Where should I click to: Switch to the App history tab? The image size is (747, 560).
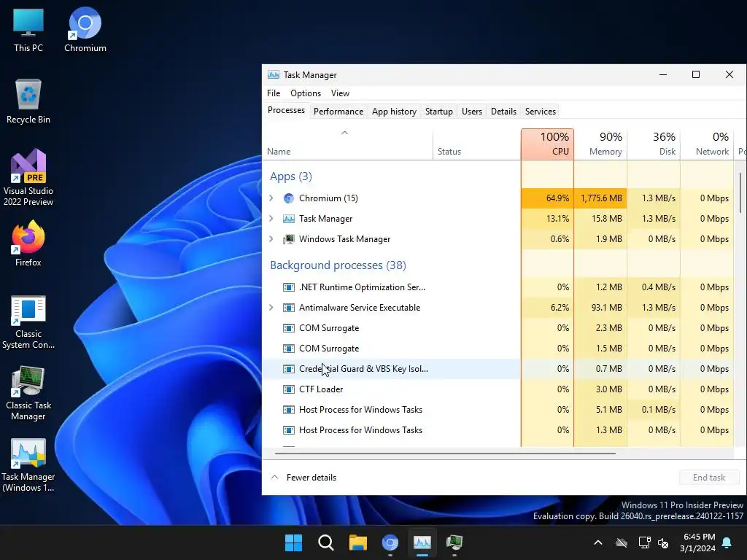[394, 112]
